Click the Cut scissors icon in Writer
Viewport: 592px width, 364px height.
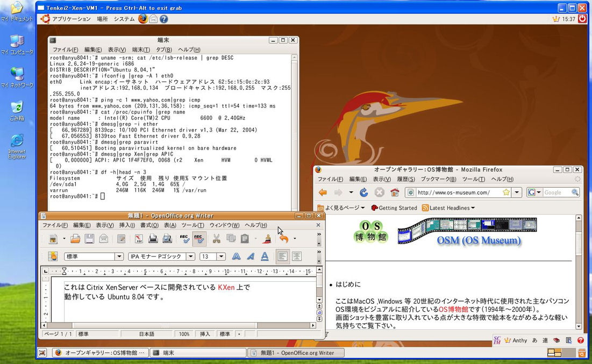click(x=216, y=239)
